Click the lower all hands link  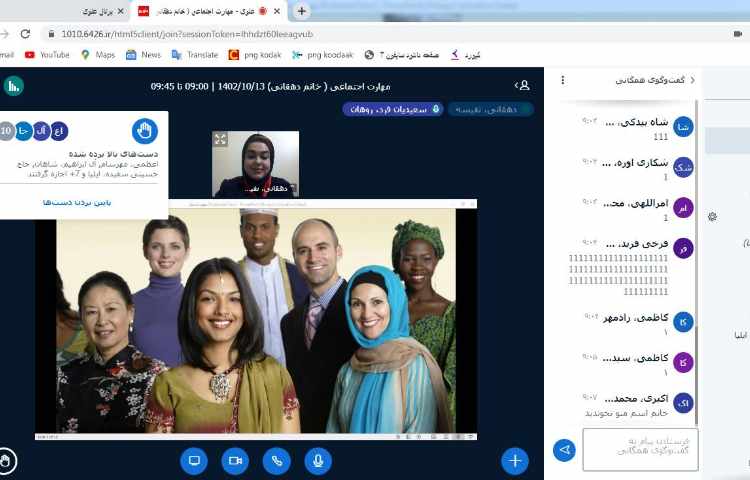[x=77, y=202]
